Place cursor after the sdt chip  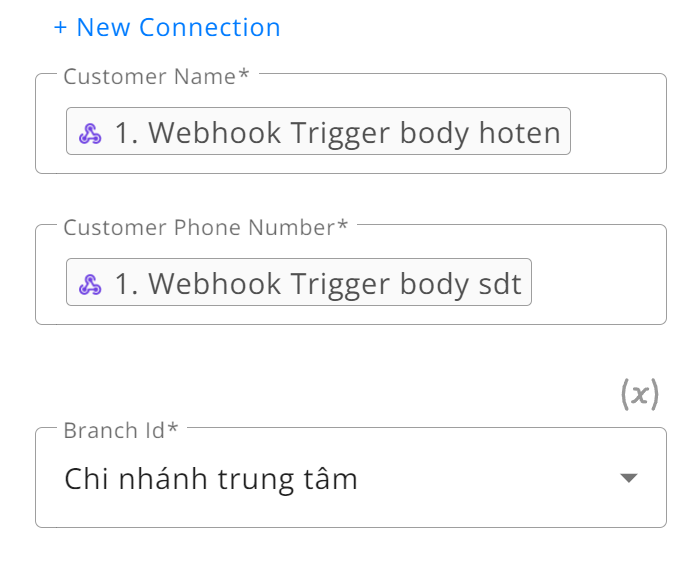coord(598,282)
